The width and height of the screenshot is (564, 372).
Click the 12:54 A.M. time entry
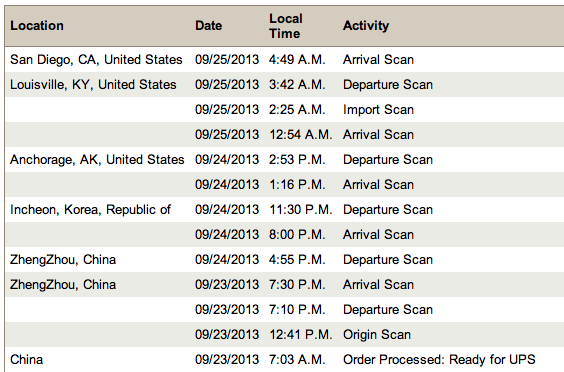301,135
